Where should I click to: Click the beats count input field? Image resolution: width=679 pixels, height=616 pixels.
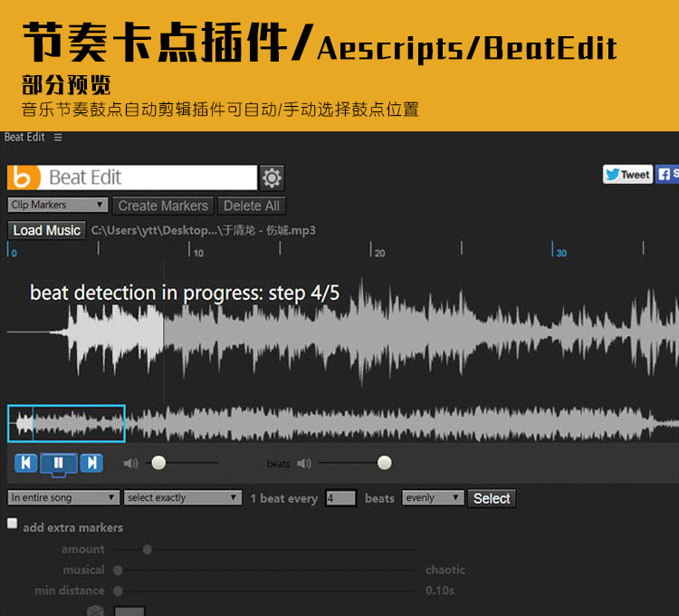[x=340, y=498]
